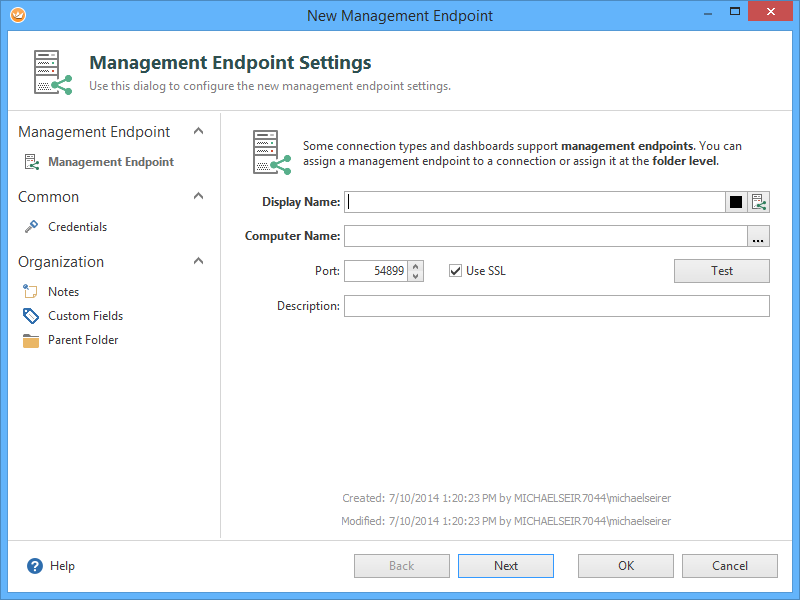Increase the Port value with up arrow
This screenshot has height=600, width=800.
[x=416, y=266]
